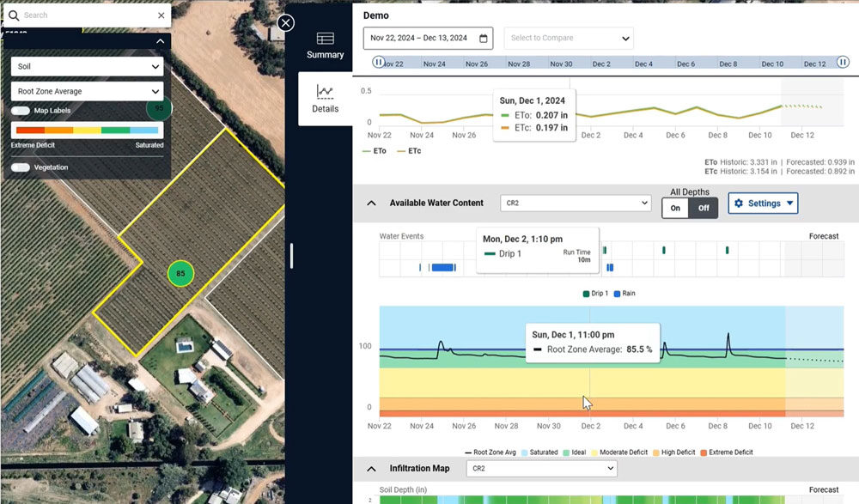Click the search magnifier icon

(x=14, y=15)
